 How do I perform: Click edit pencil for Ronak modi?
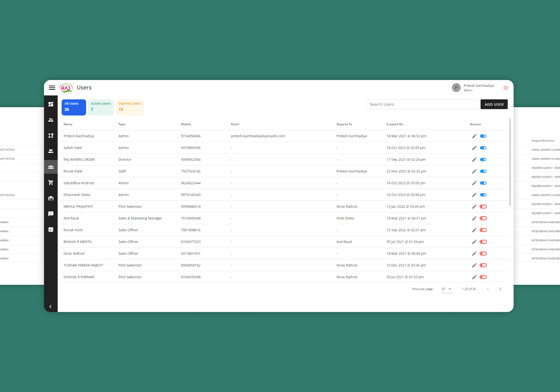[x=474, y=230]
